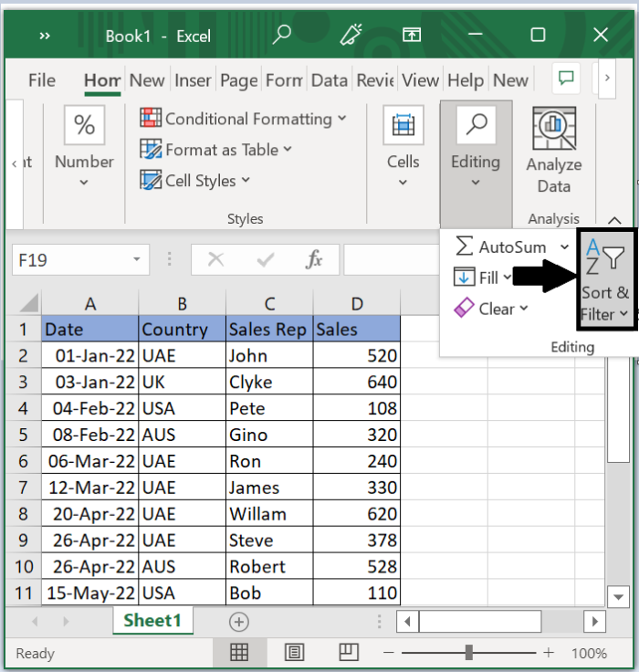Switch to Normal view in status bar
The width and height of the screenshot is (639, 672).
point(239,653)
